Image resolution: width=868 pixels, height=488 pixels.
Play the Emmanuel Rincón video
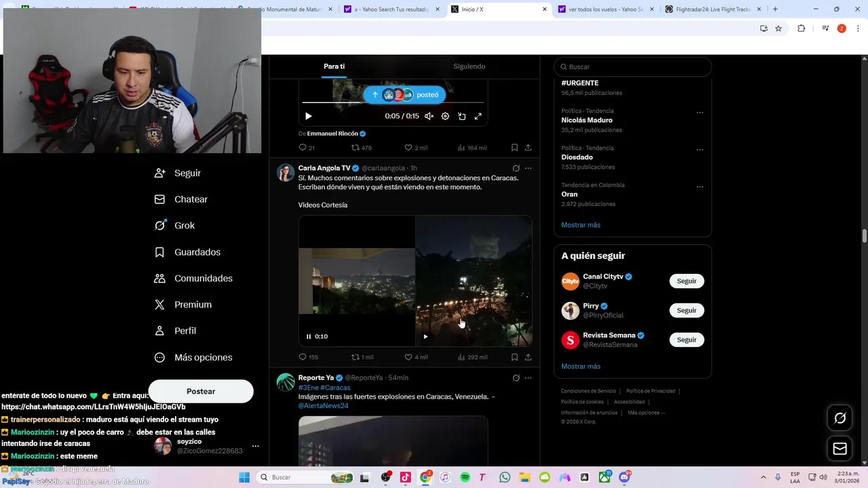coord(309,116)
